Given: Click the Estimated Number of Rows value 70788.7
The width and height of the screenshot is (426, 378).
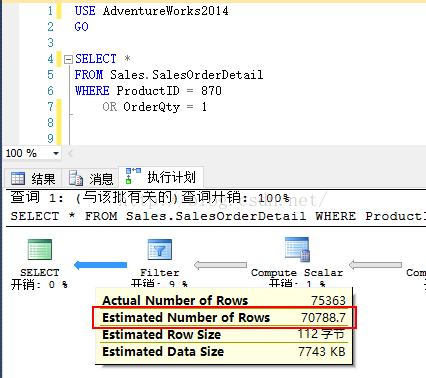Looking at the screenshot, I should click(323, 318).
